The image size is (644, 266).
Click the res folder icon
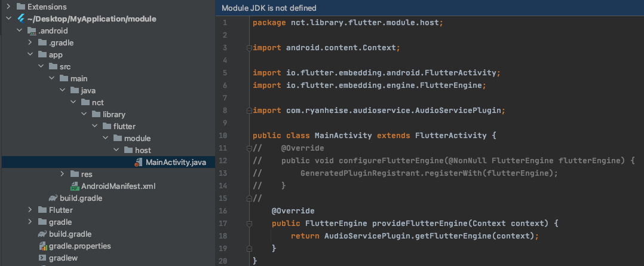[x=74, y=174]
